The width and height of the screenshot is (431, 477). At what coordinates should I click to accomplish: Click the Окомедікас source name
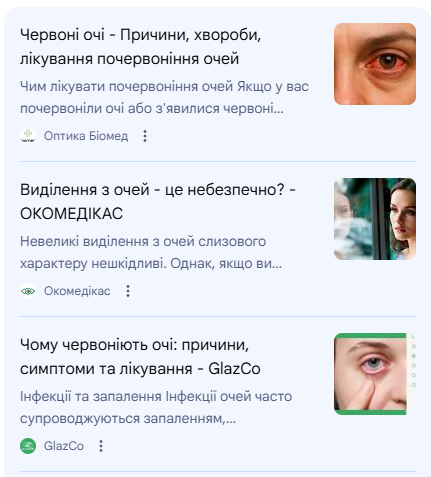coord(77,291)
